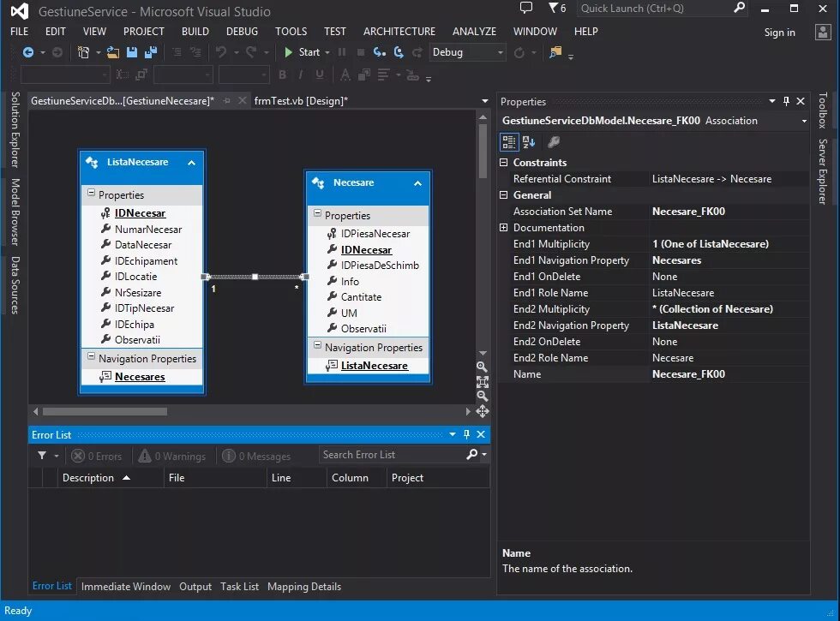This screenshot has height=621, width=840.
Task: Select End1 Multiplicity property value
Action: 729,244
